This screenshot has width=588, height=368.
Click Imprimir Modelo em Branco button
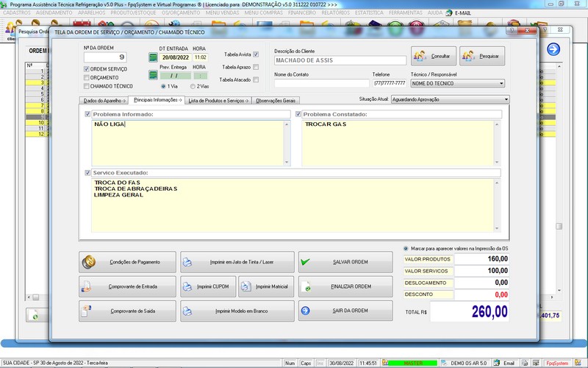(x=237, y=311)
